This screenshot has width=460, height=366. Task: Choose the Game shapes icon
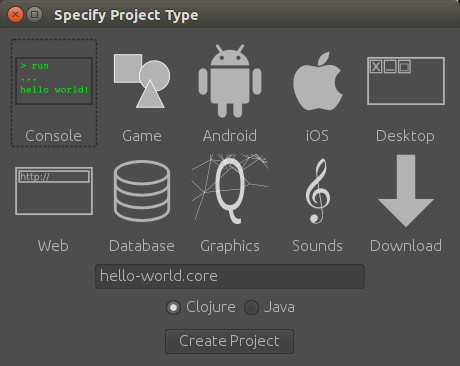(x=142, y=81)
